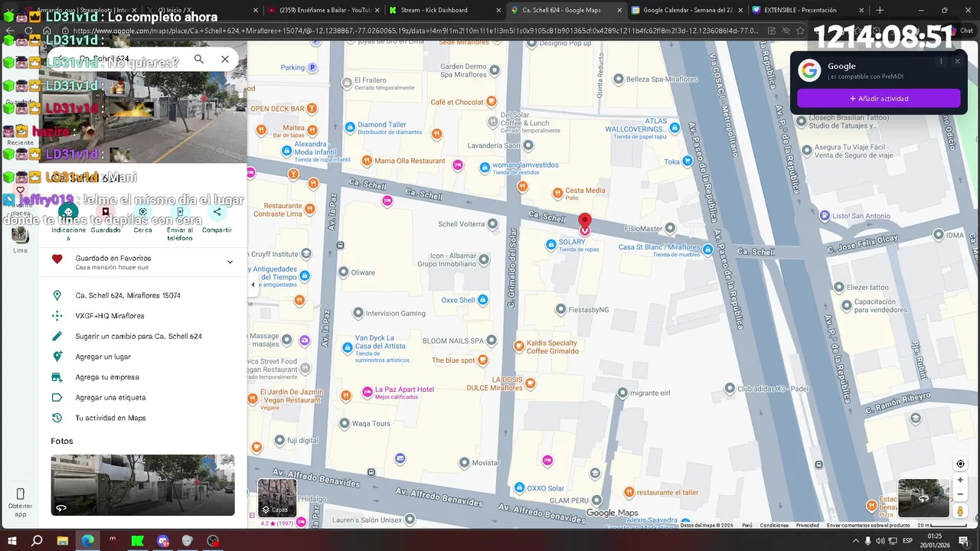Select Elezer tattoo marker
The width and height of the screenshot is (980, 551).
(x=838, y=288)
